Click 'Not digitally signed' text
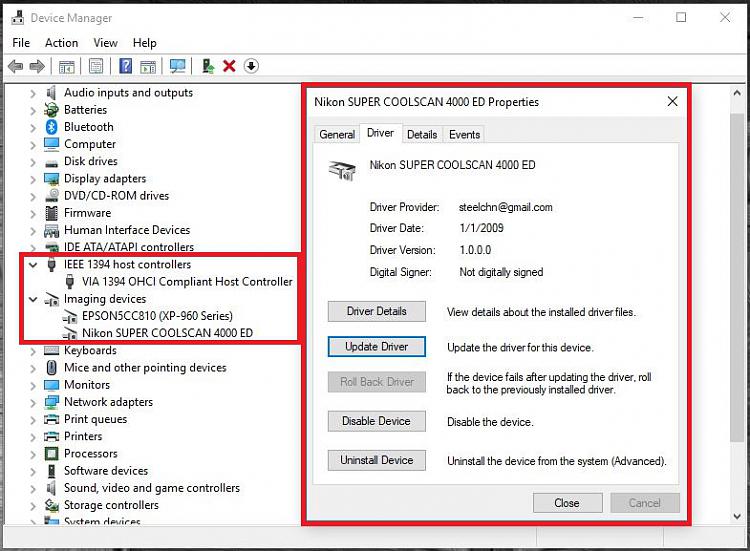Viewport: 750px width, 551px height. [501, 272]
